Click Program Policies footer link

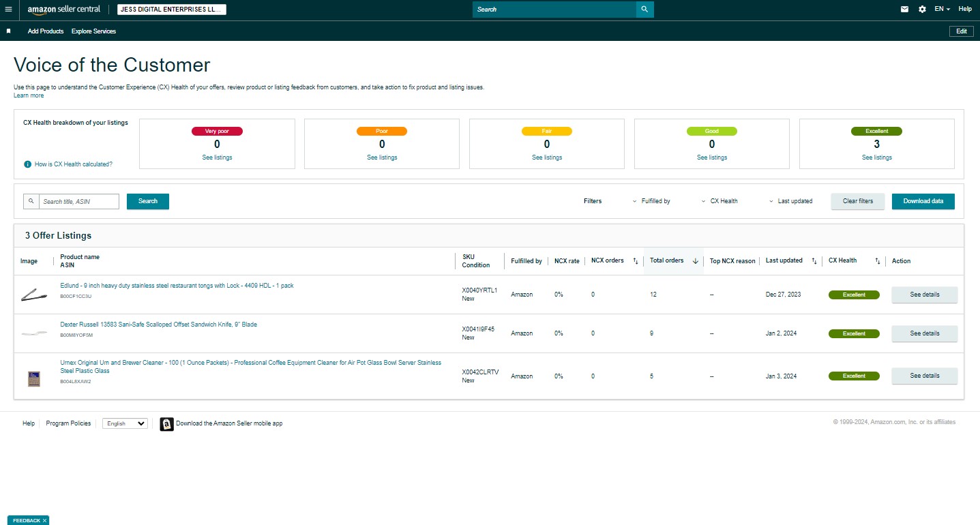click(68, 423)
